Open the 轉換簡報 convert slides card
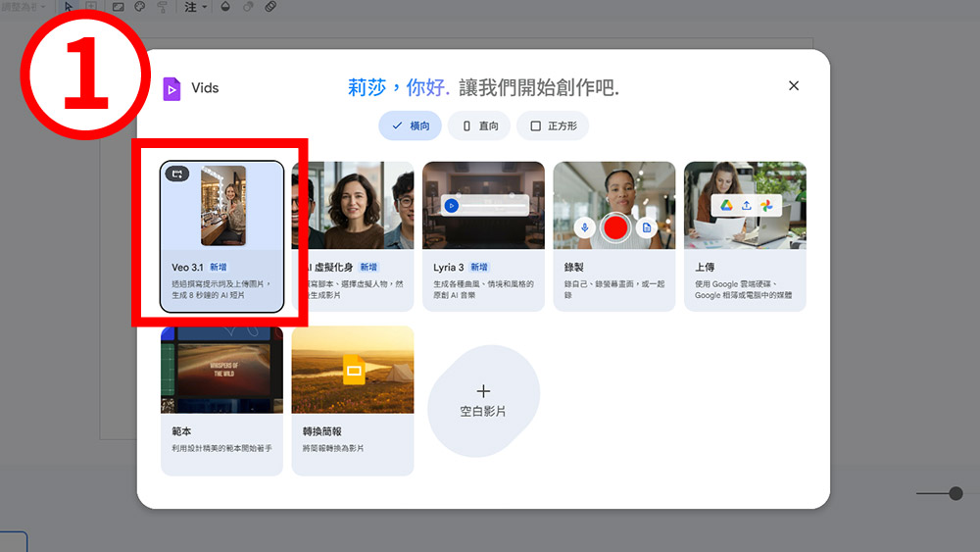This screenshot has width=980, height=552. tap(353, 401)
